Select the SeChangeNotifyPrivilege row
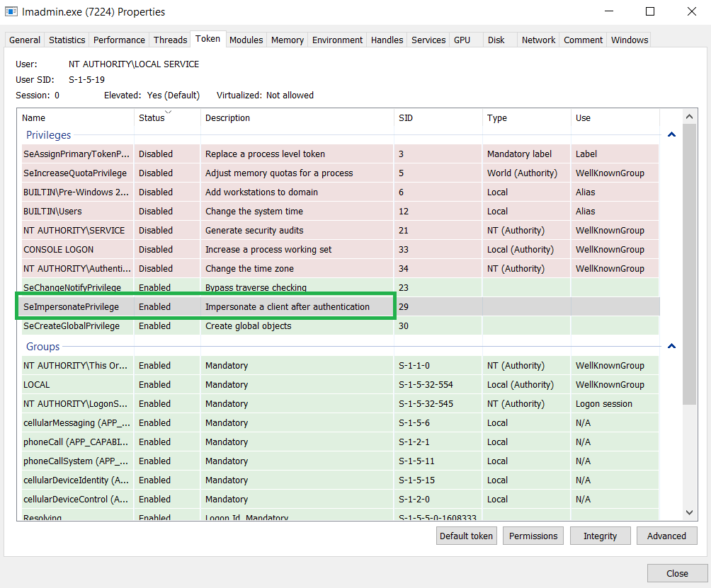This screenshot has width=711, height=588. 341,287
